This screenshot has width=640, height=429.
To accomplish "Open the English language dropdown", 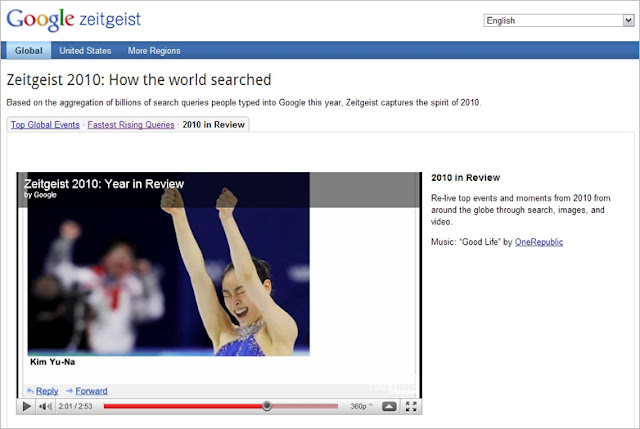I will [x=558, y=20].
